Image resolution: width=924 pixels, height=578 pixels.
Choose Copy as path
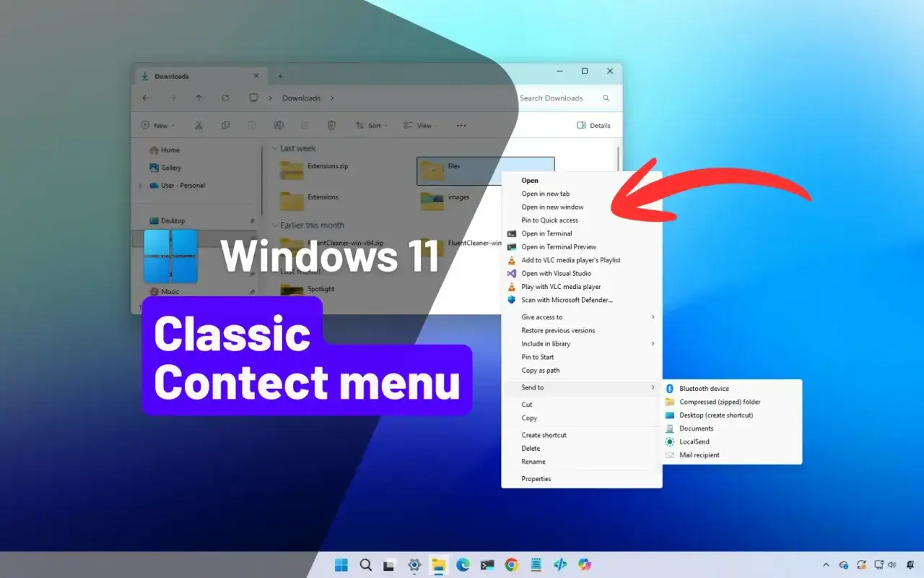(x=582, y=371)
